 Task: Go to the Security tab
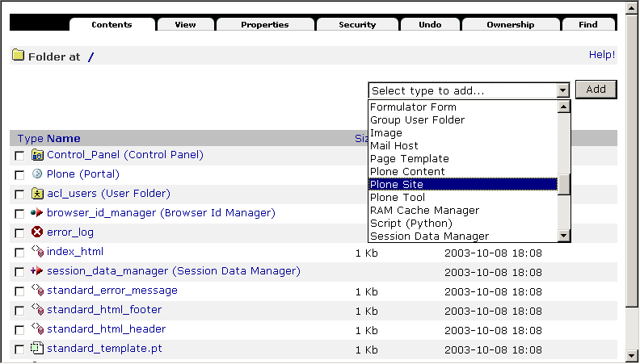[x=357, y=24]
